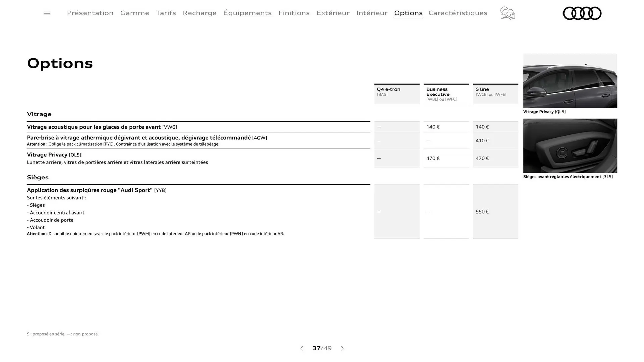This screenshot has width=644, height=362.
Task: Open the hamburger navigation menu
Action: pos(47,13)
